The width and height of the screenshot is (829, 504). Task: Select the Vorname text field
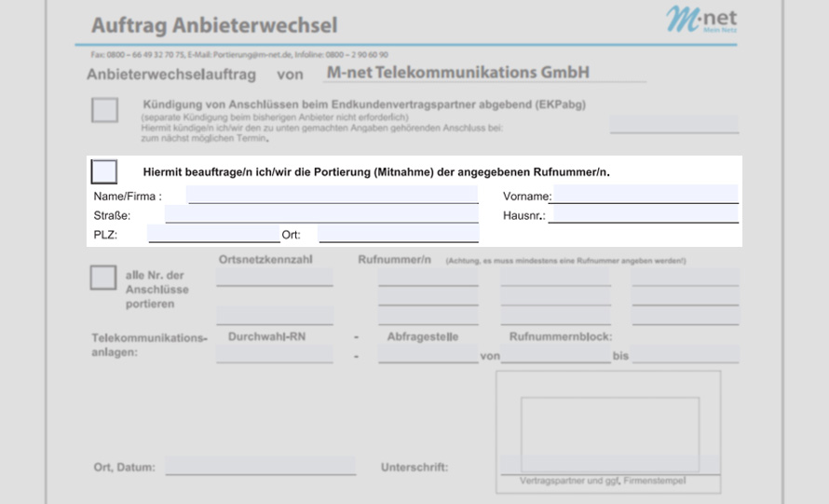point(645,195)
